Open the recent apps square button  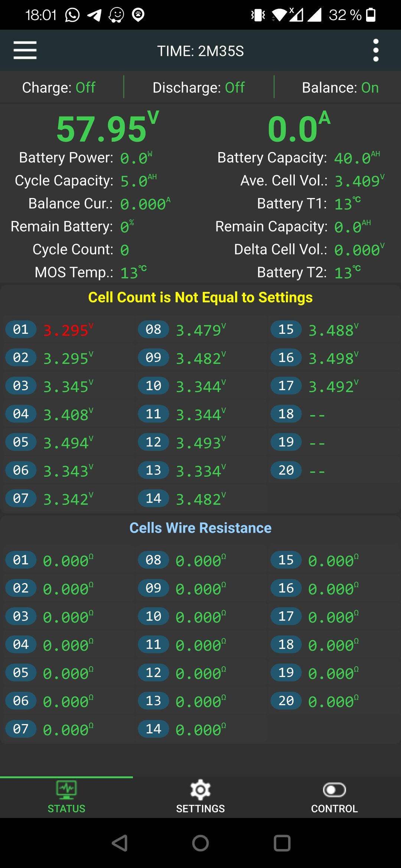click(282, 843)
